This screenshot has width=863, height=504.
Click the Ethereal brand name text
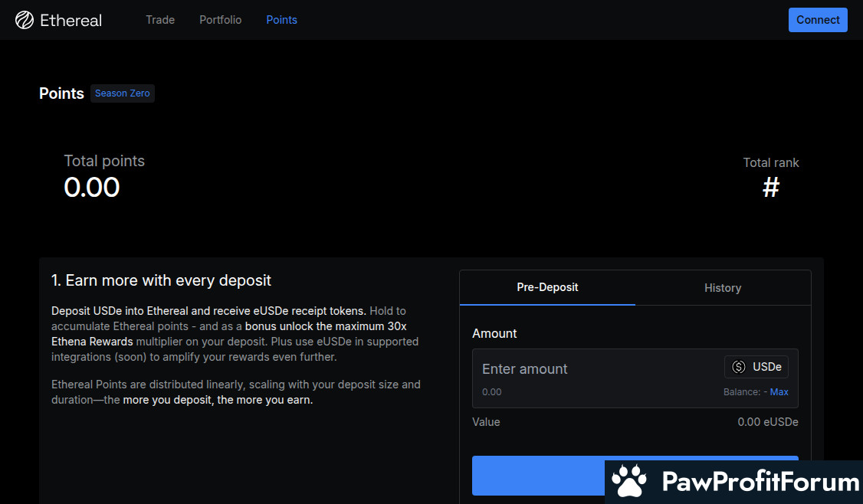pos(71,20)
